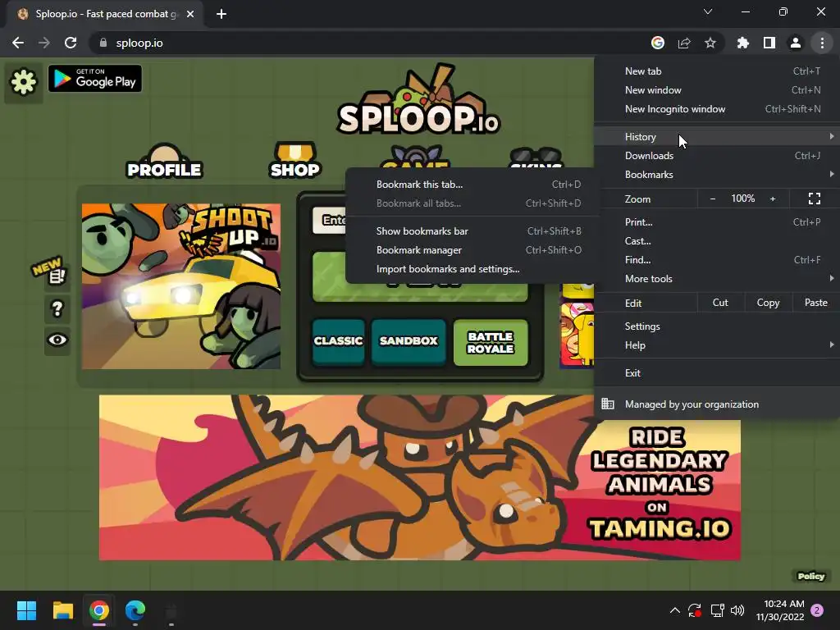Click Cast... in Chrome menu

pyautogui.click(x=717, y=241)
